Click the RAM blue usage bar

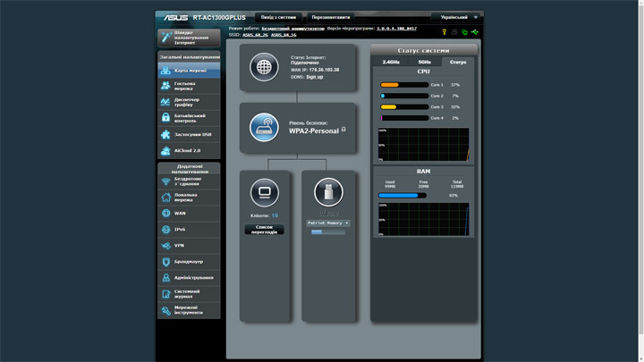click(402, 196)
